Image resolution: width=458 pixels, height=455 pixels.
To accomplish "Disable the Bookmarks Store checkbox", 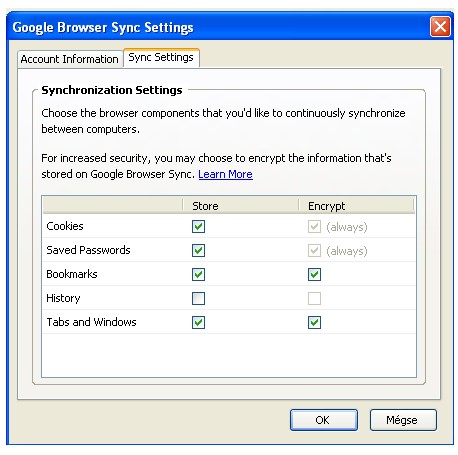I will click(198, 274).
